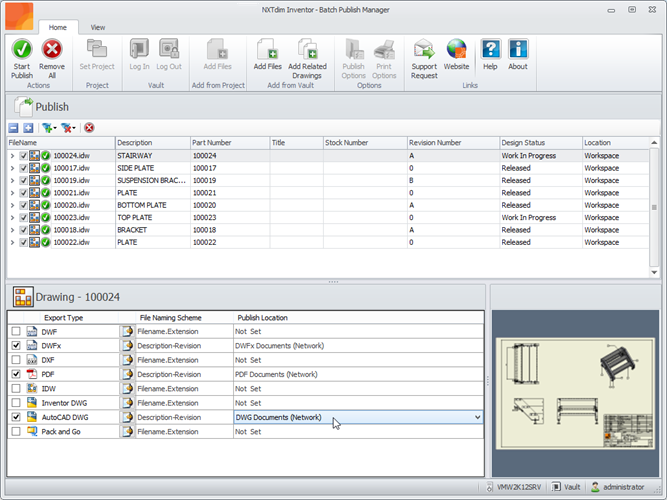Click the naming scheme icon in the DWF row
Image resolution: width=667 pixels, height=500 pixels.
[x=127, y=331]
